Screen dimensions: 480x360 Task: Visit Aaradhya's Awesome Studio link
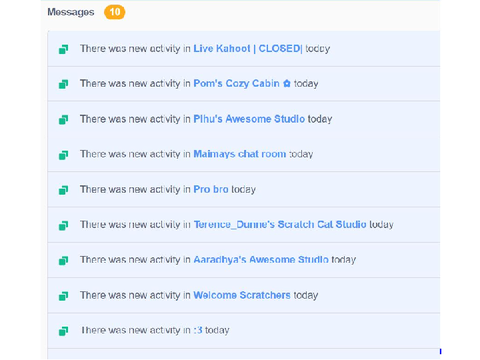tap(261, 259)
